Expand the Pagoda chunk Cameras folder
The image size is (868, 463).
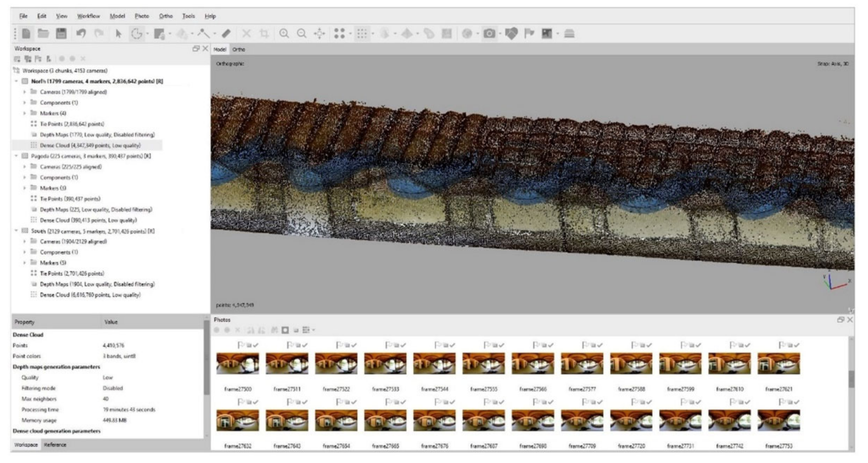[x=24, y=167]
